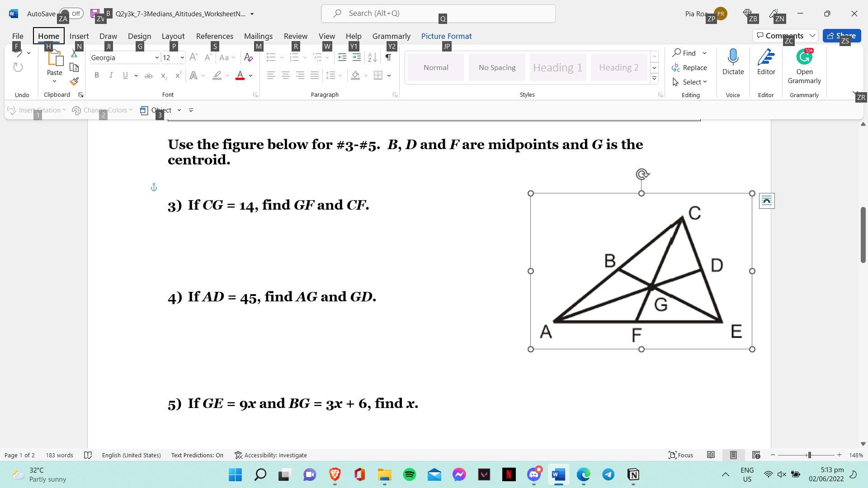Screen dimensions: 868x488
Task: Open the Picture Format tab
Action: (x=446, y=36)
